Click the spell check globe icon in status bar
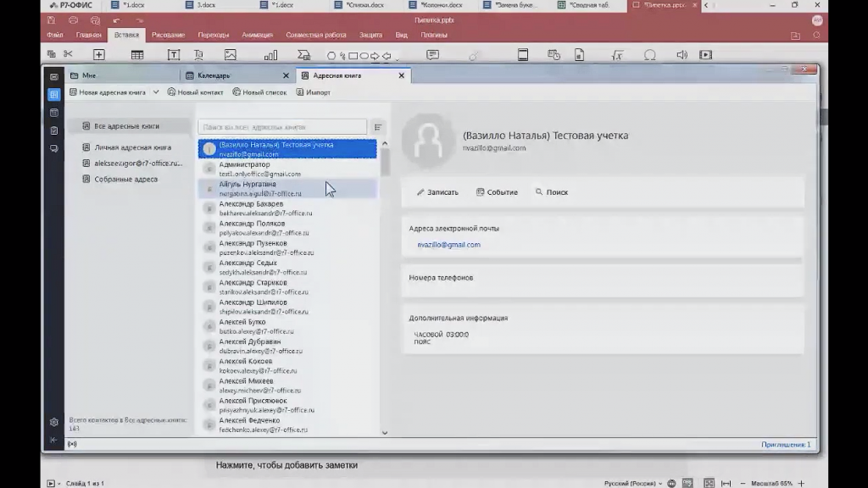This screenshot has width=868, height=488. (671, 483)
